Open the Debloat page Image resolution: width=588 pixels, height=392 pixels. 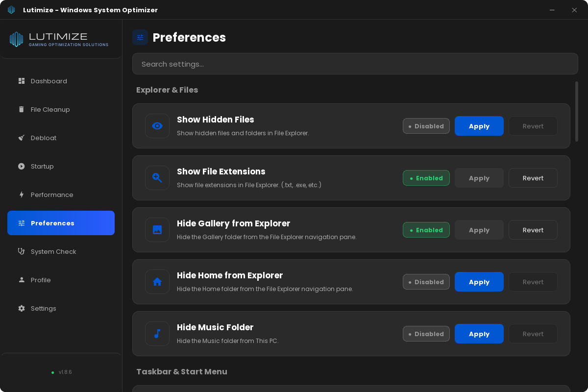coord(61,138)
